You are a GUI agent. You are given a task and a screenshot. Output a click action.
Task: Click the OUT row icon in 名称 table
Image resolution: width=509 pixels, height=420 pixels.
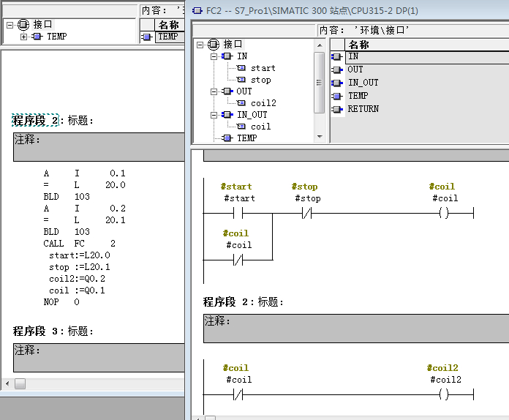(337, 70)
